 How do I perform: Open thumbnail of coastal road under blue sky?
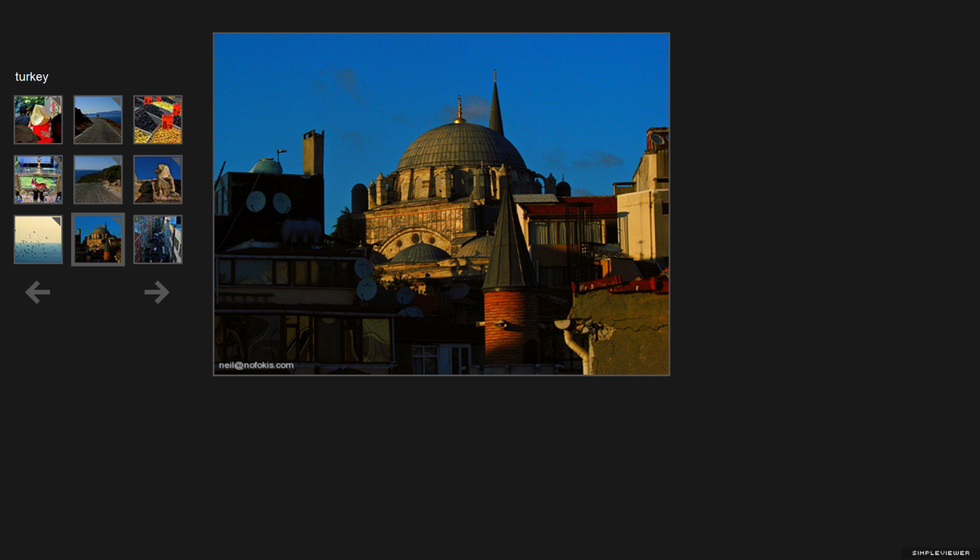[98, 119]
